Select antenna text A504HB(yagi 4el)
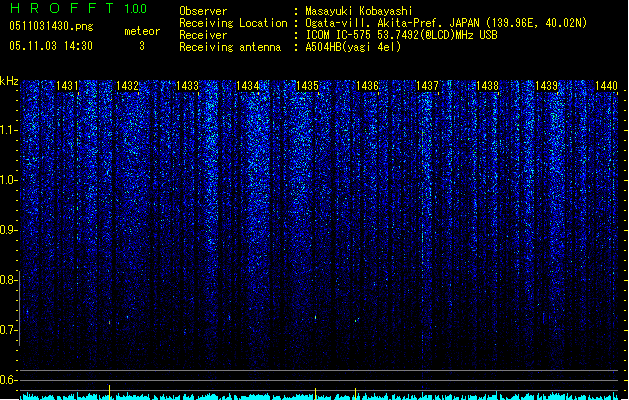 [x=353, y=47]
